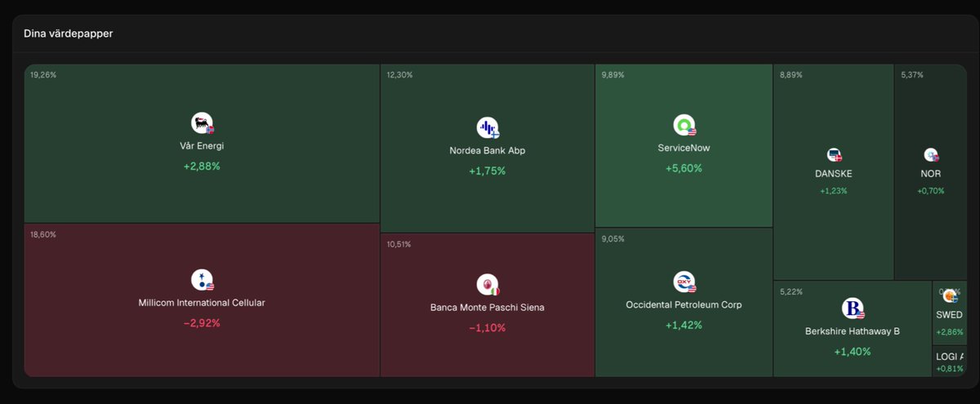Select the 5,37% weight label
Screen dimensions: 980x404
click(912, 75)
